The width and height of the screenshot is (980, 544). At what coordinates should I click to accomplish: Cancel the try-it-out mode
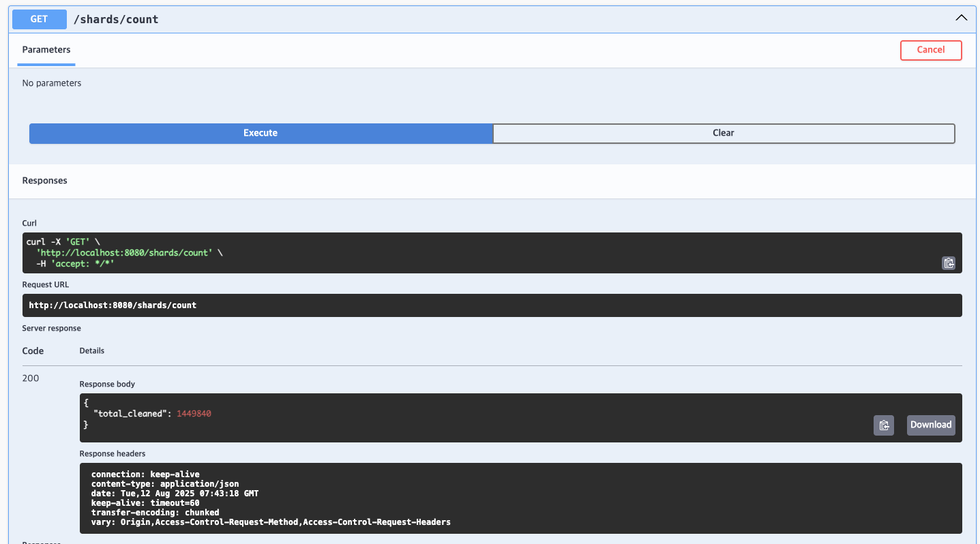pos(931,50)
